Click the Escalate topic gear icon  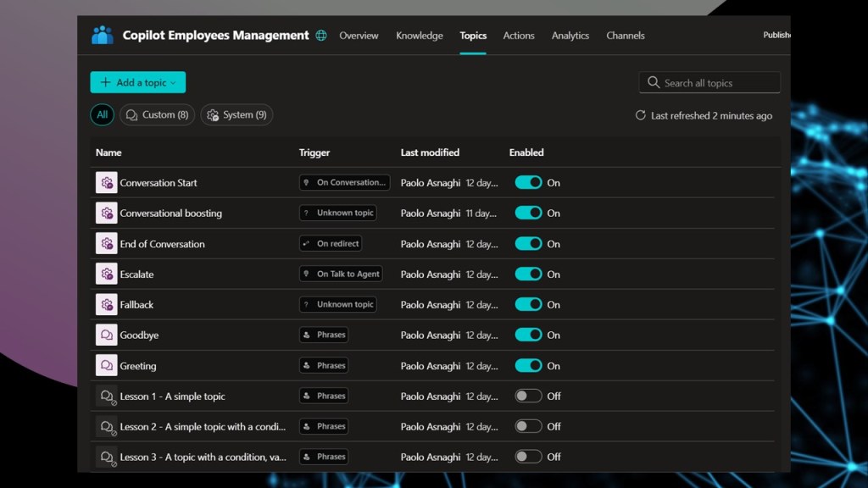pyautogui.click(x=106, y=274)
